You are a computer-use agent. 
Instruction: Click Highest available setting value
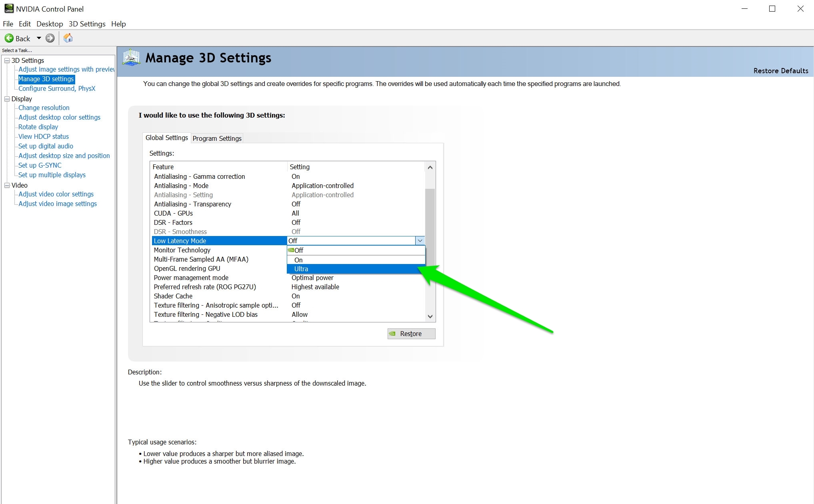point(315,287)
